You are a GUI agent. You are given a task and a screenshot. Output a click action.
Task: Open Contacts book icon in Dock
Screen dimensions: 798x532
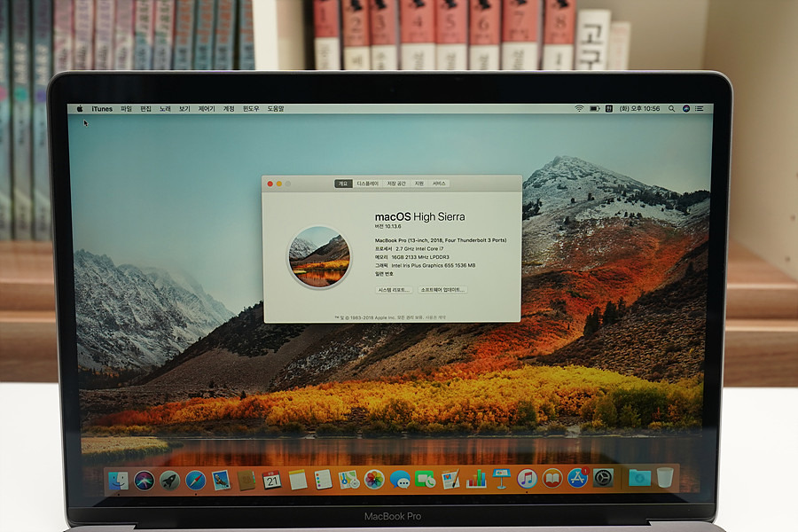(x=246, y=481)
